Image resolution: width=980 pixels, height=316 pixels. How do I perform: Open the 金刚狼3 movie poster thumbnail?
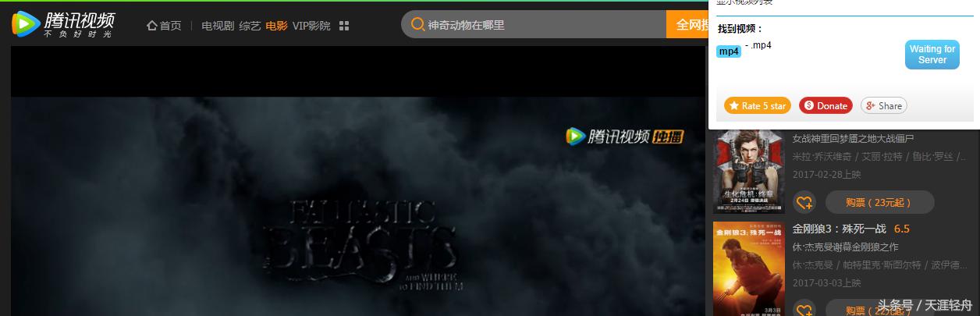pos(749,268)
